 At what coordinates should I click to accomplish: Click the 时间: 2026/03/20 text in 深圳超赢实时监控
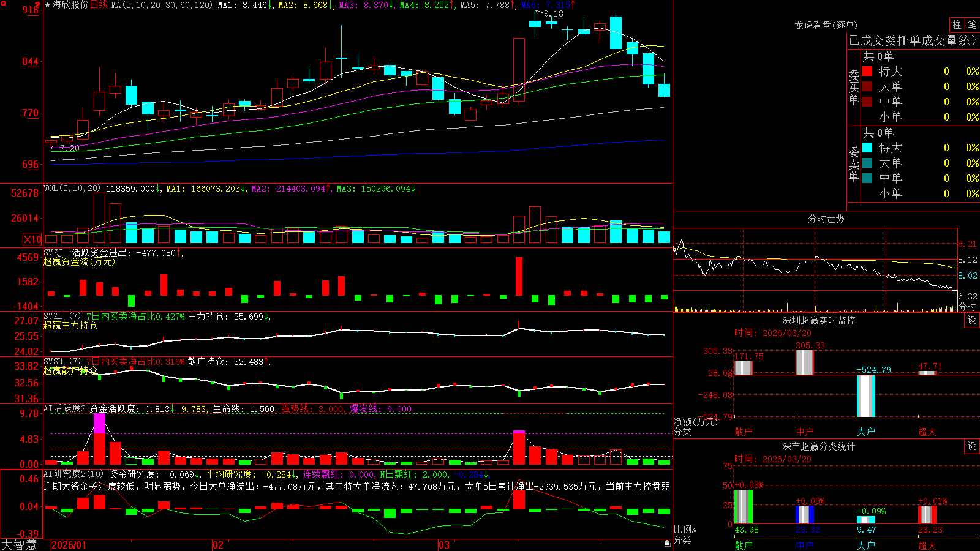[x=773, y=333]
